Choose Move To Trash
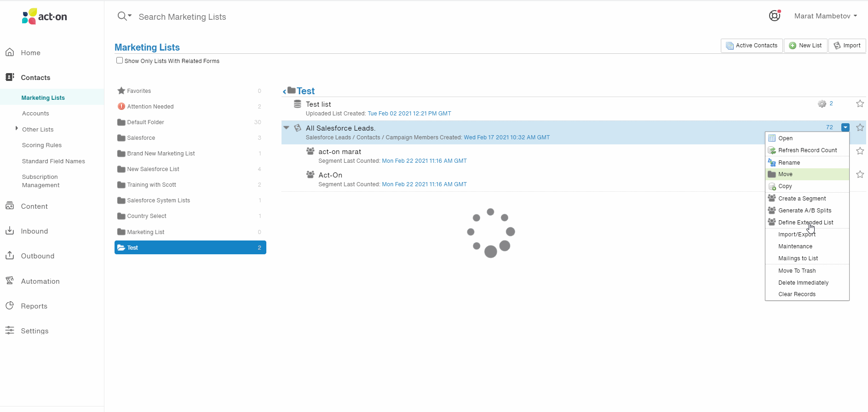The image size is (868, 412). coord(807,271)
